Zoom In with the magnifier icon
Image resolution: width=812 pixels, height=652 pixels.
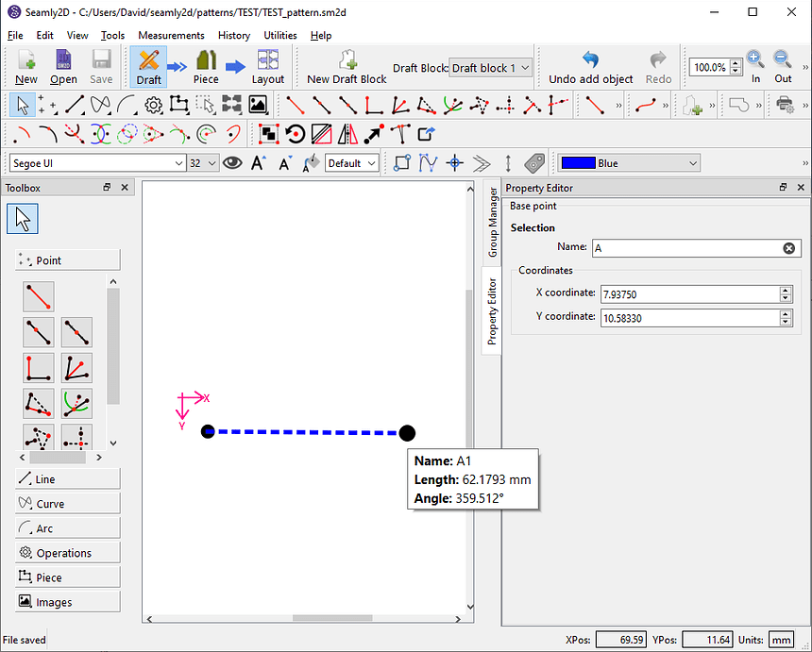[x=755, y=60]
